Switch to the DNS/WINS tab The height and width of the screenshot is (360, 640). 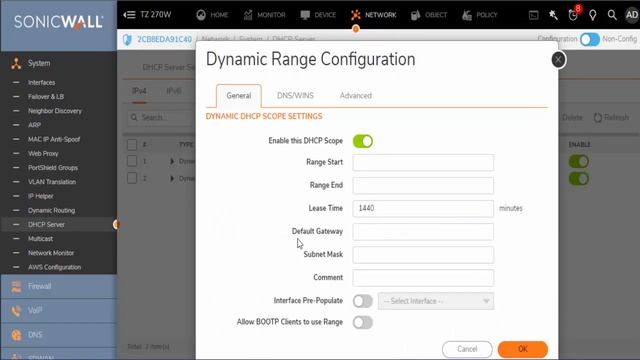[295, 96]
